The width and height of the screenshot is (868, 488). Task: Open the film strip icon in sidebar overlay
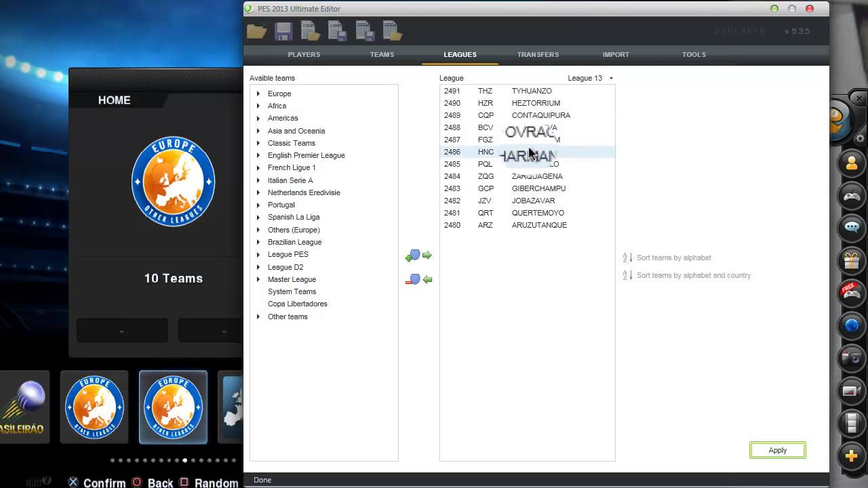[x=852, y=423]
